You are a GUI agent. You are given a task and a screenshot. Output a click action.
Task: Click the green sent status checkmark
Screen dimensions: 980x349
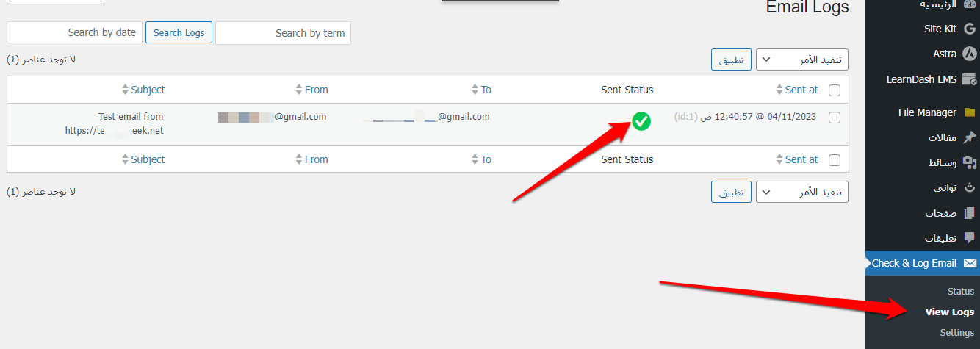641,121
